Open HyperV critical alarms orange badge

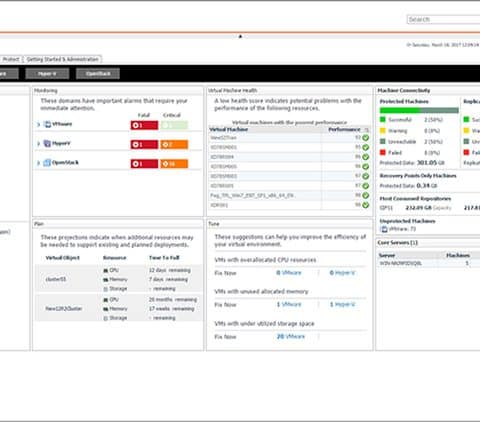[x=174, y=145]
